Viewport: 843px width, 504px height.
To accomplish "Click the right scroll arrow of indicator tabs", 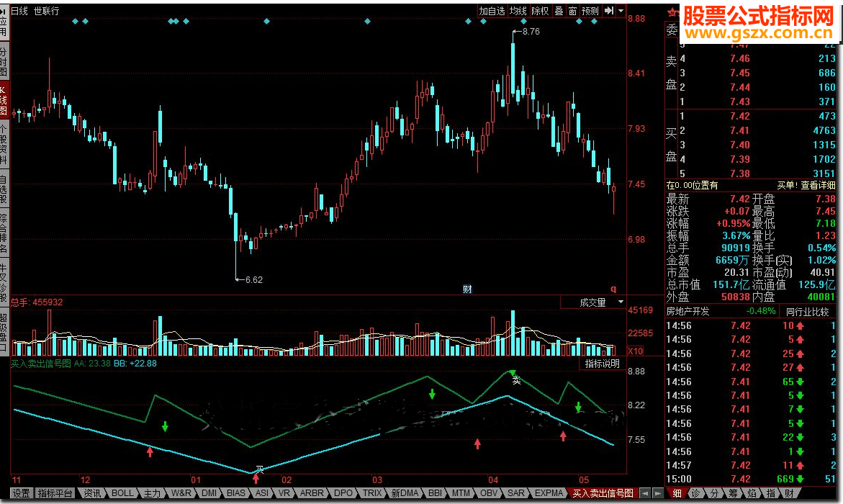I will click(x=658, y=493).
